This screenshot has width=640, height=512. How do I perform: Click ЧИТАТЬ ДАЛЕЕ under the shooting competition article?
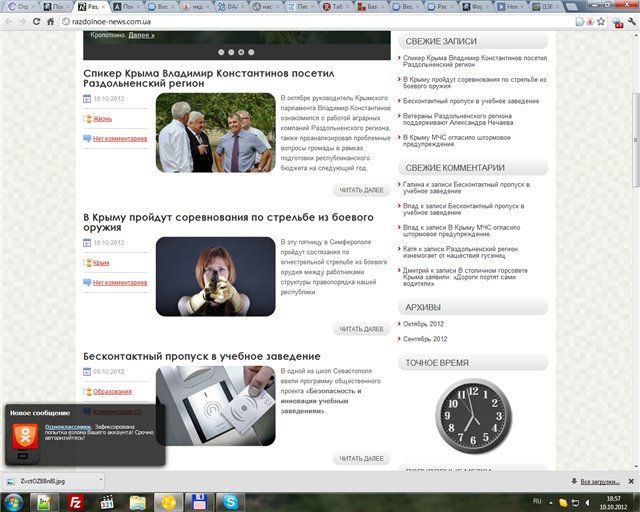point(362,329)
